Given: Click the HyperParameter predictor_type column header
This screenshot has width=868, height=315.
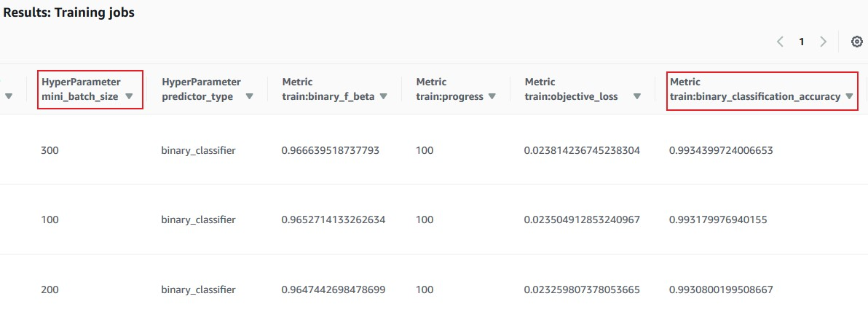Looking at the screenshot, I should click(x=201, y=89).
